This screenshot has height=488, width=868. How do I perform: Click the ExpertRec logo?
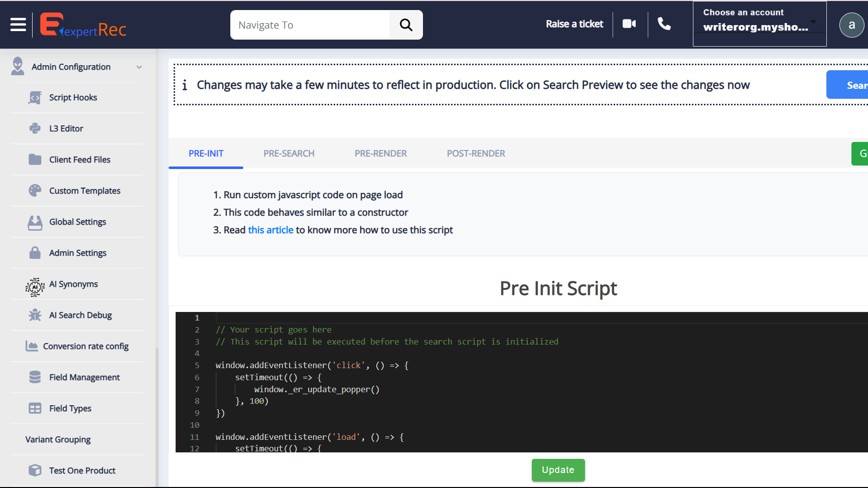[x=83, y=25]
